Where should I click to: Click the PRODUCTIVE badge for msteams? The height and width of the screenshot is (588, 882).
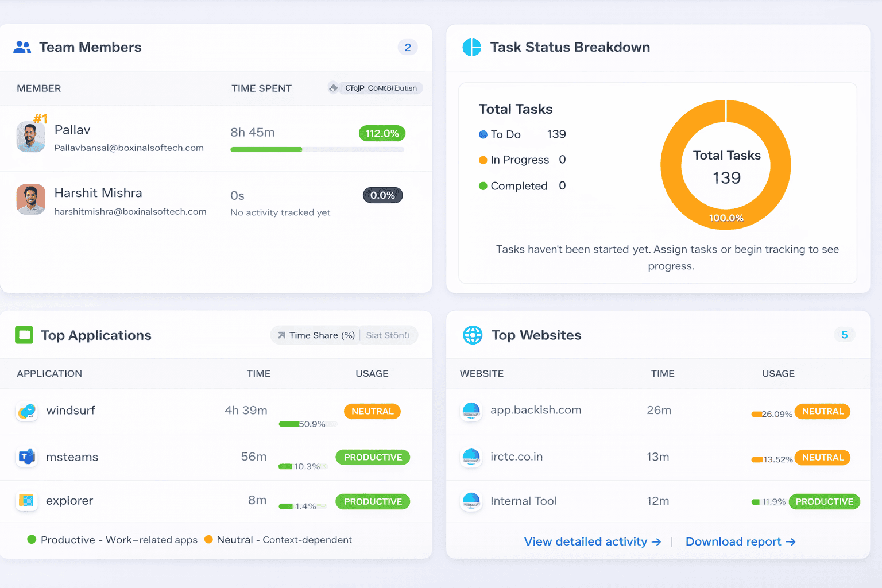coord(373,457)
